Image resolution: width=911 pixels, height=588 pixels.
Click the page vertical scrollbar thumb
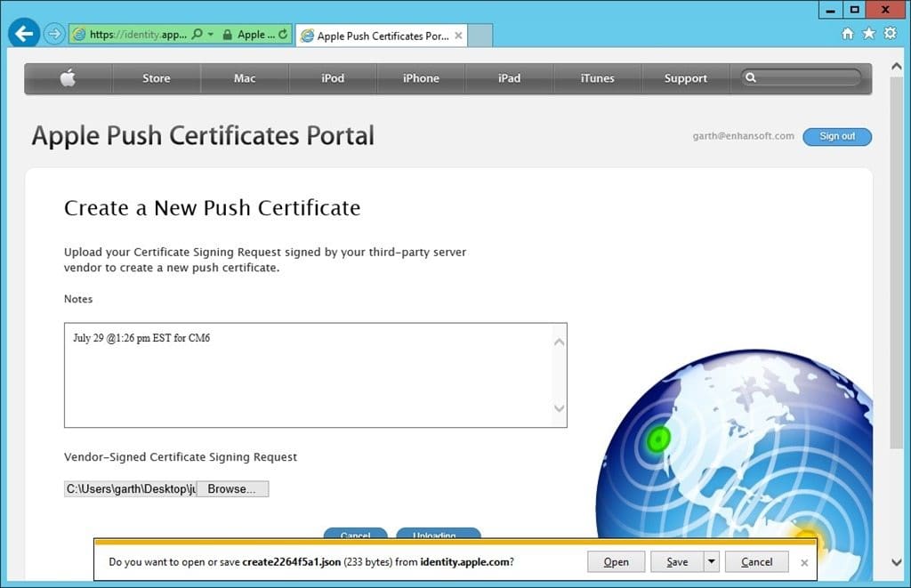click(897, 262)
